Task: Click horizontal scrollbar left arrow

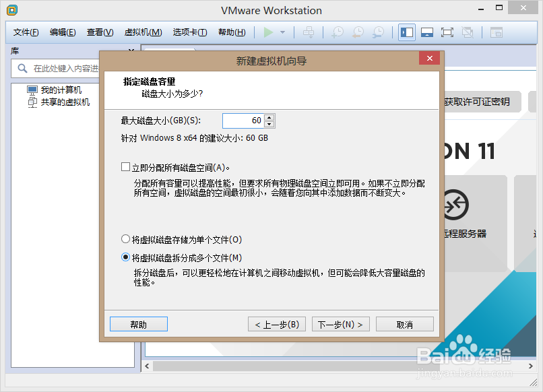Action: coord(147,366)
